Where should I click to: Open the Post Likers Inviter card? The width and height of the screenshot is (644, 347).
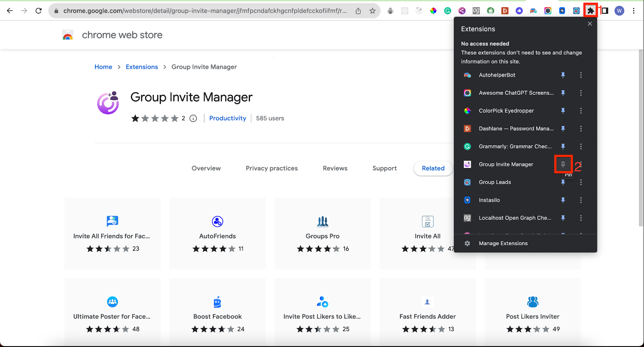point(533,312)
